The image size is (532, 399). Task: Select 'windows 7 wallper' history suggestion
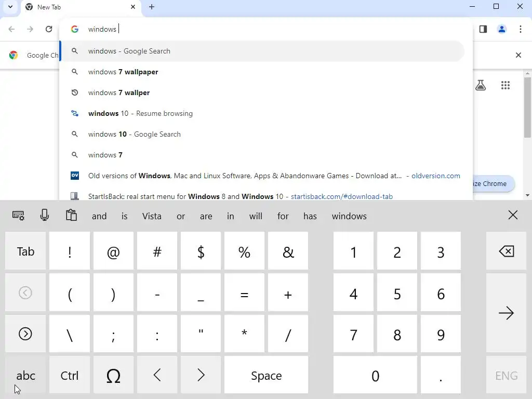(x=262, y=92)
